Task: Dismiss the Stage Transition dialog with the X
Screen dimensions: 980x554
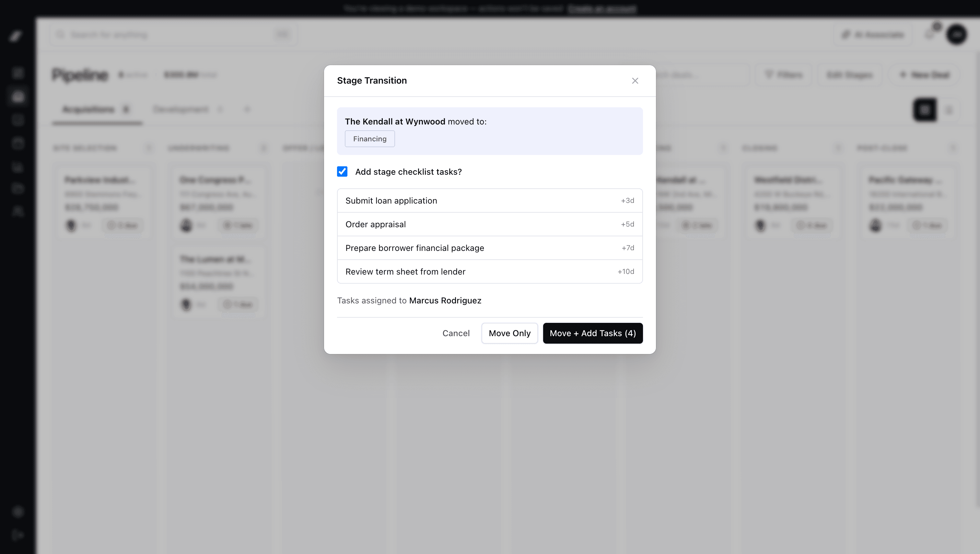Action: [x=635, y=81]
